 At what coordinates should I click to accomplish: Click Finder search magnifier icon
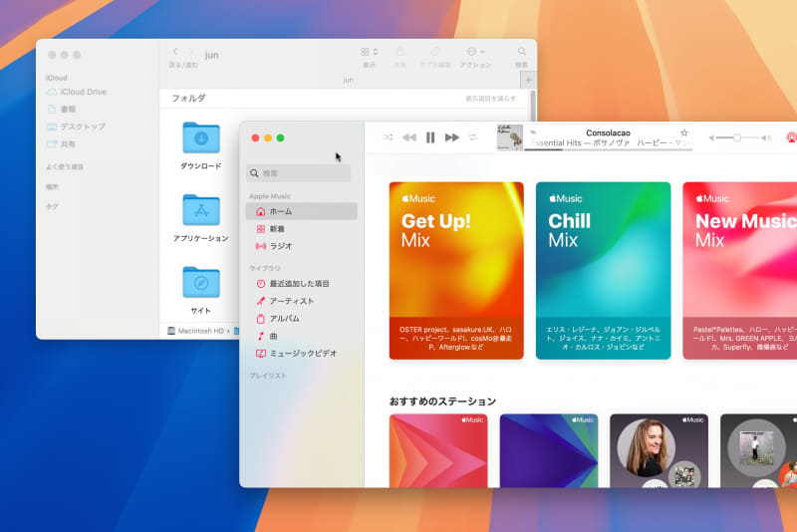(521, 52)
